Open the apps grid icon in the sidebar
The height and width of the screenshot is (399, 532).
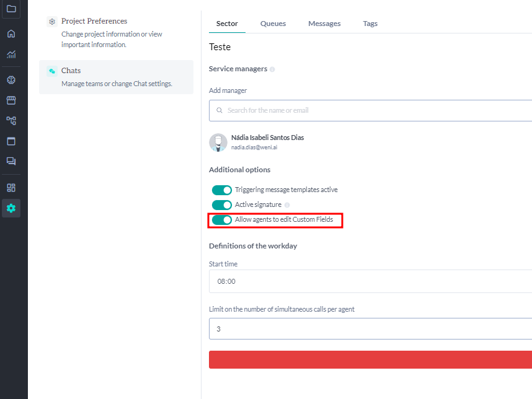coord(11,187)
